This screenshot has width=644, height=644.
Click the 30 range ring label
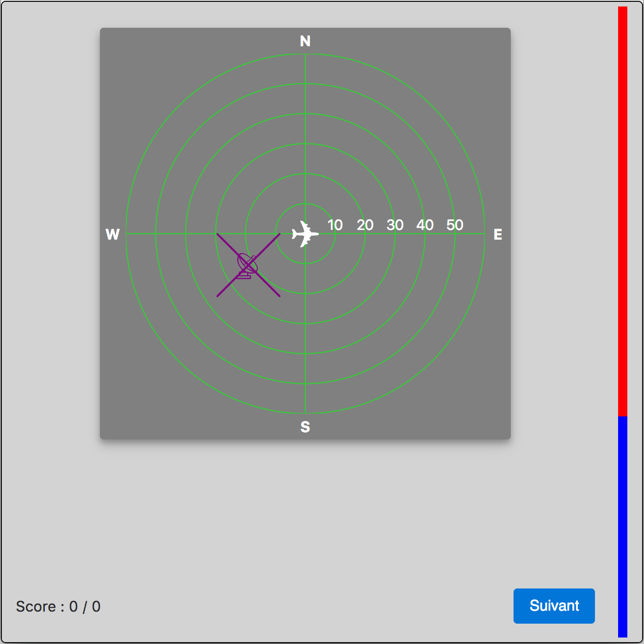pos(395,225)
